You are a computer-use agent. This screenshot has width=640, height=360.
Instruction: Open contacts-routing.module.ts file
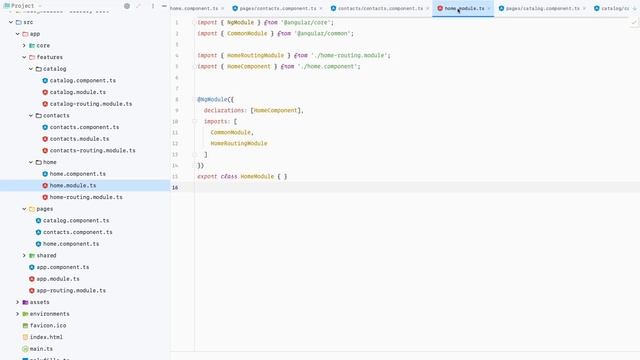click(92, 151)
